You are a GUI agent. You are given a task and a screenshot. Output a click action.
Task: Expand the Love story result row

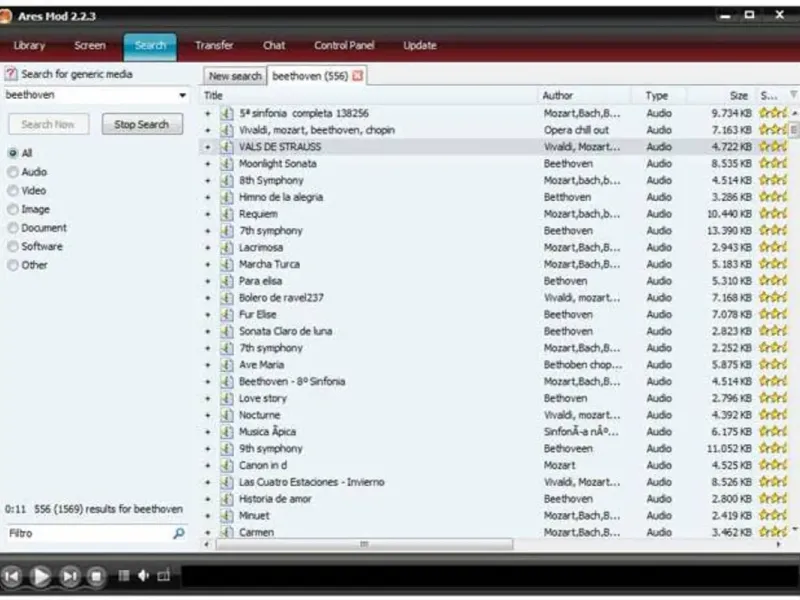(x=208, y=398)
